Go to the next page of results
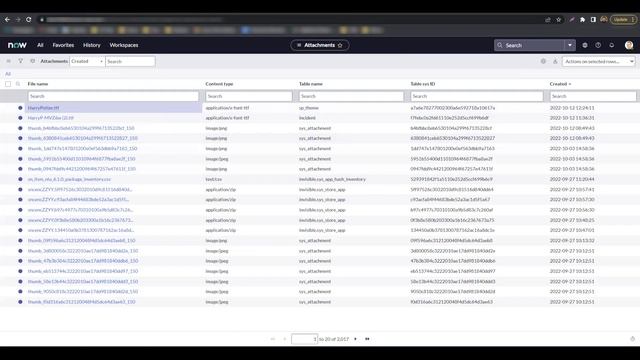The height and width of the screenshot is (360, 640). (x=355, y=339)
